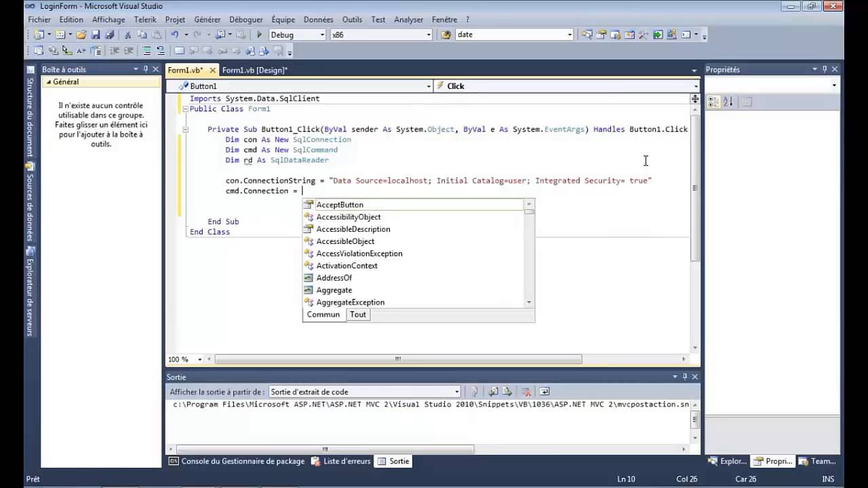
Task: Click the editor horizontal scrollbar
Action: point(398,359)
